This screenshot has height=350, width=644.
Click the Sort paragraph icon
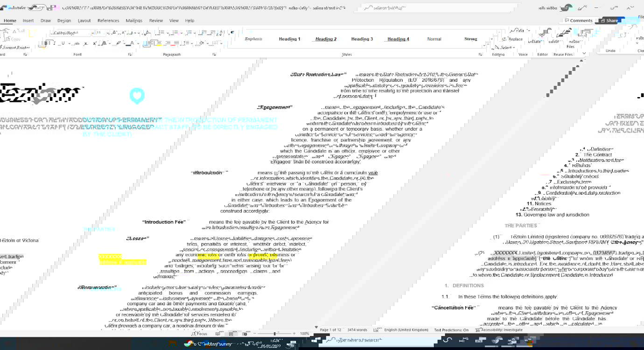coord(220,33)
